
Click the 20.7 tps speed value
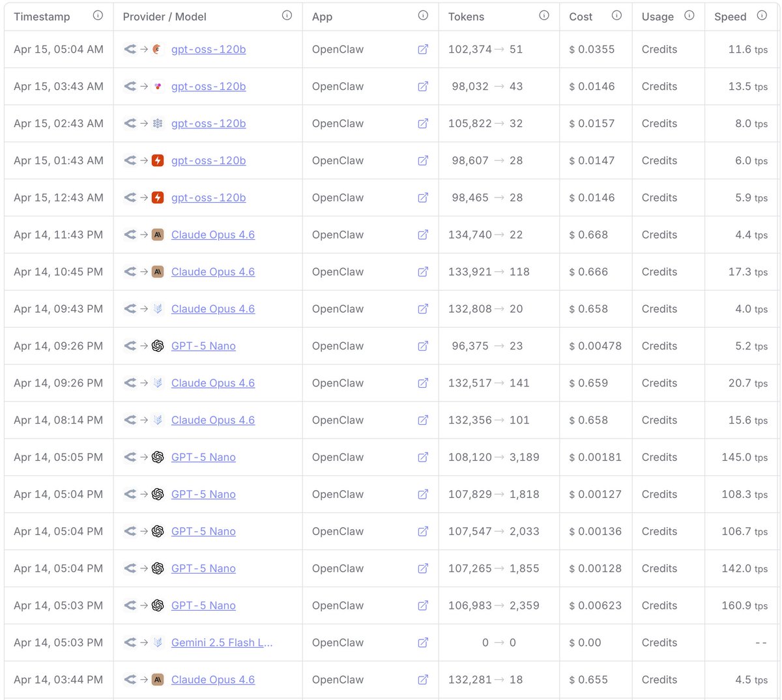[748, 383]
